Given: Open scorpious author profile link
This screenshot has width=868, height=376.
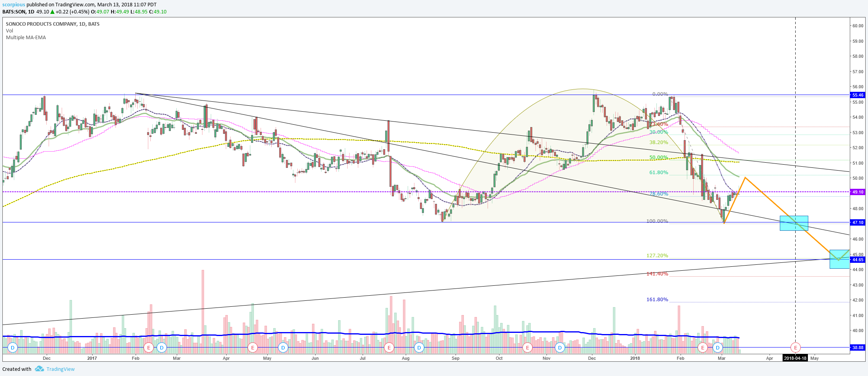Looking at the screenshot, I should [14, 5].
